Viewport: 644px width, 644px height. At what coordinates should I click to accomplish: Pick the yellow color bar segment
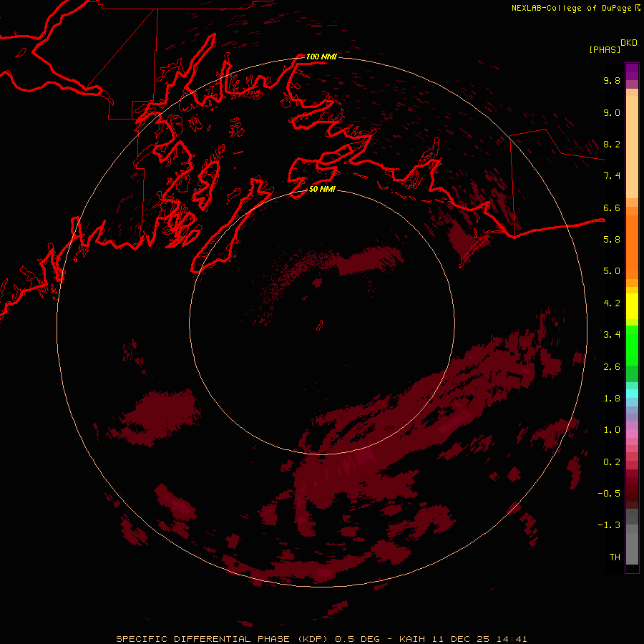tap(632, 306)
